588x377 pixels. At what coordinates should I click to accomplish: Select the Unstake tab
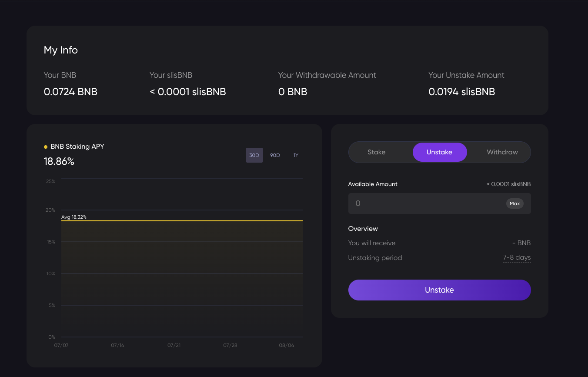439,152
